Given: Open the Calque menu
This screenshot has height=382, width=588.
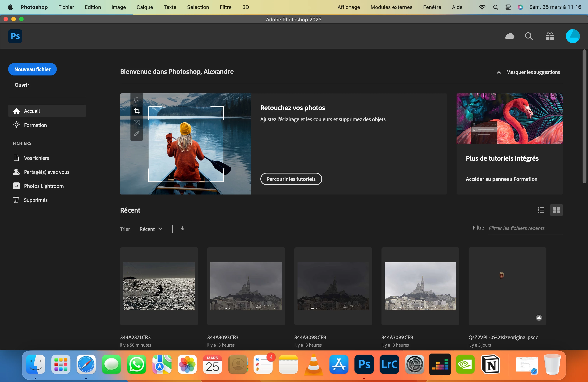Looking at the screenshot, I should click(144, 7).
